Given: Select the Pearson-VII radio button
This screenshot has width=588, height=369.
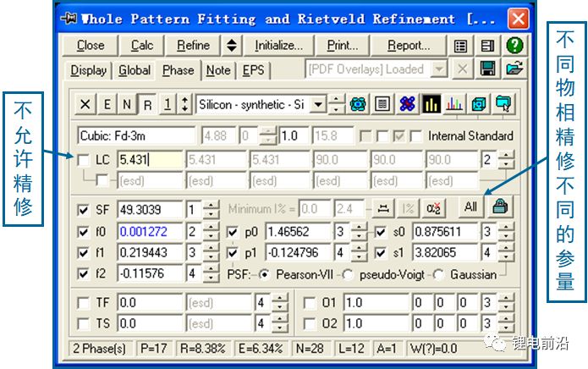Looking at the screenshot, I should [x=265, y=275].
